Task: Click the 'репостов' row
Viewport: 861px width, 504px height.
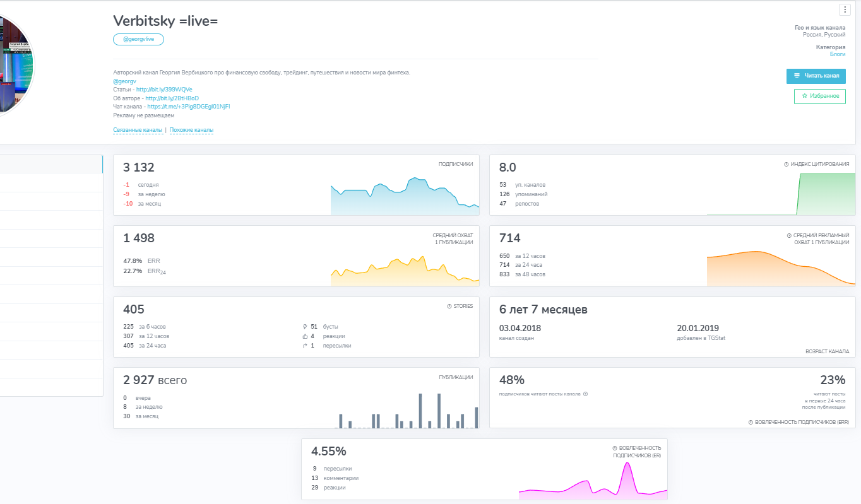Action: tap(520, 204)
